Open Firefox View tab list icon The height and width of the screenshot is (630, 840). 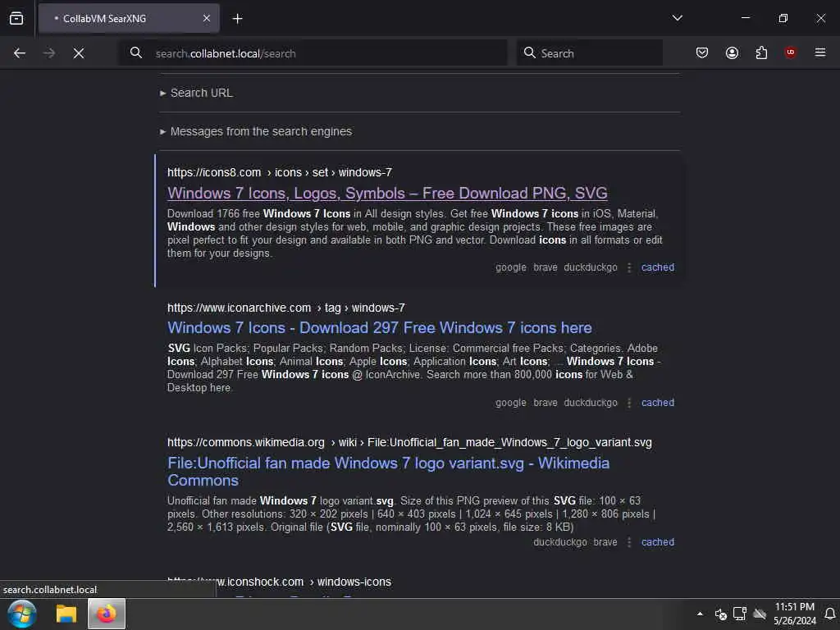pos(16,18)
